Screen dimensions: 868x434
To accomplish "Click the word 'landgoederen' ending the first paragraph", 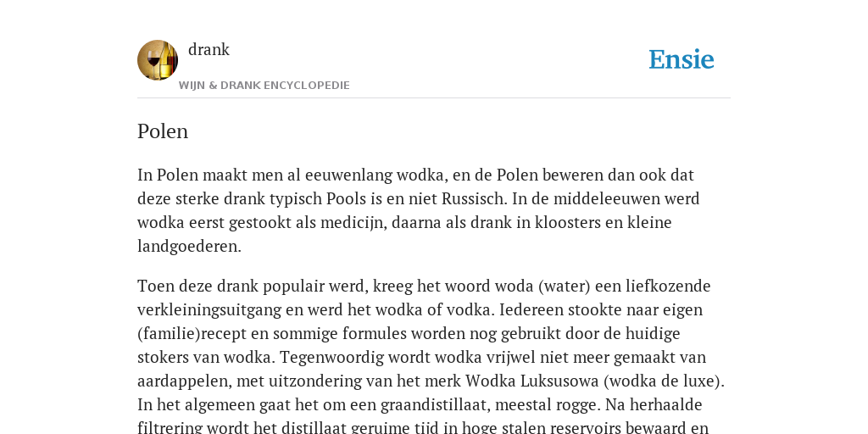I will 187,247.
